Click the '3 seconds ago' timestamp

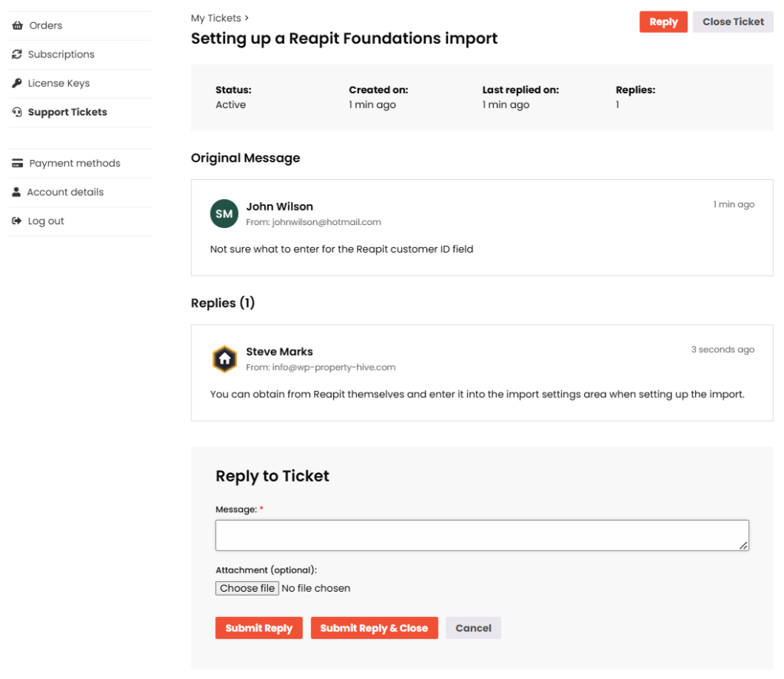[723, 350]
